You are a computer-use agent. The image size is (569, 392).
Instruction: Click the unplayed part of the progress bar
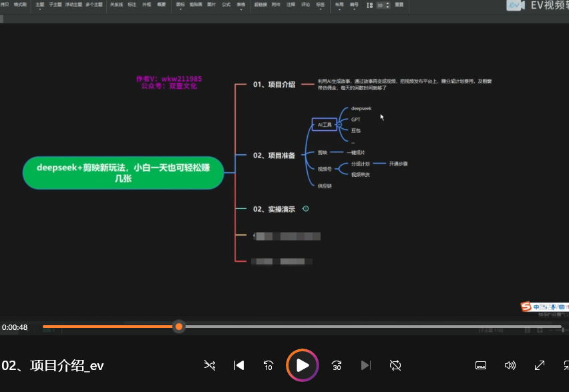tap(374, 327)
